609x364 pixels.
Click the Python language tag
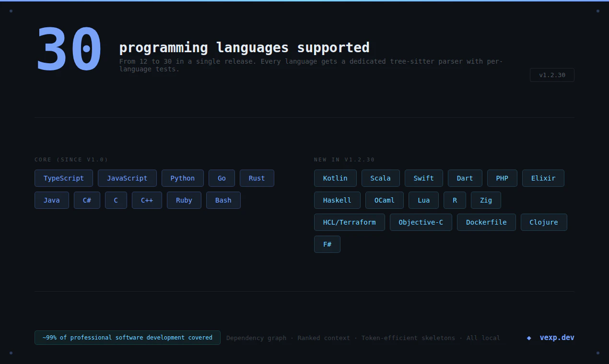[183, 178]
